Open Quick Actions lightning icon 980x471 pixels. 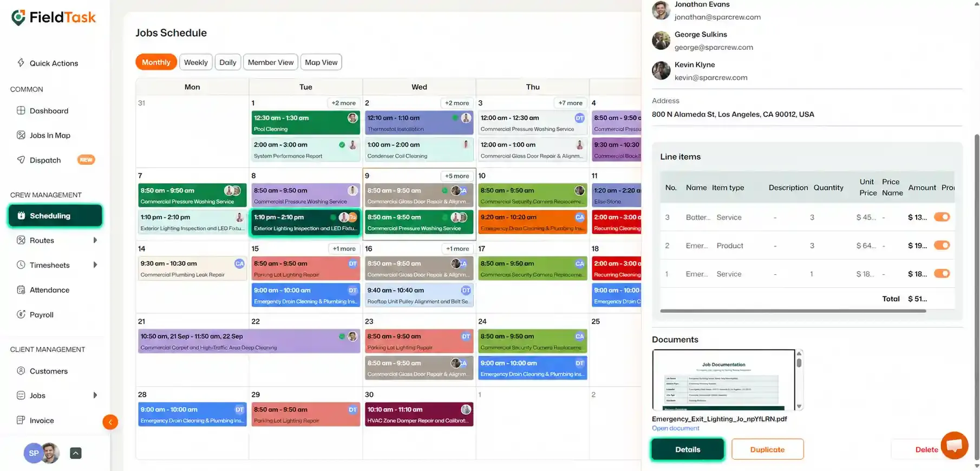(x=21, y=63)
